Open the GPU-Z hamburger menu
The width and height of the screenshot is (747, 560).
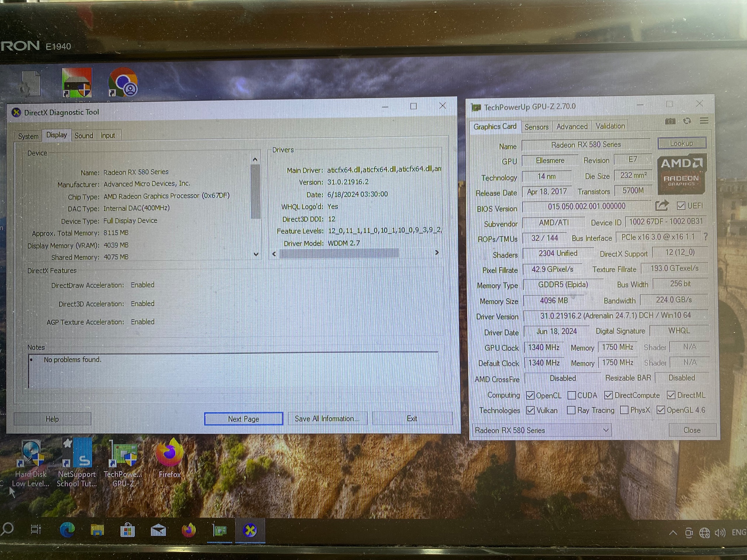704,120
